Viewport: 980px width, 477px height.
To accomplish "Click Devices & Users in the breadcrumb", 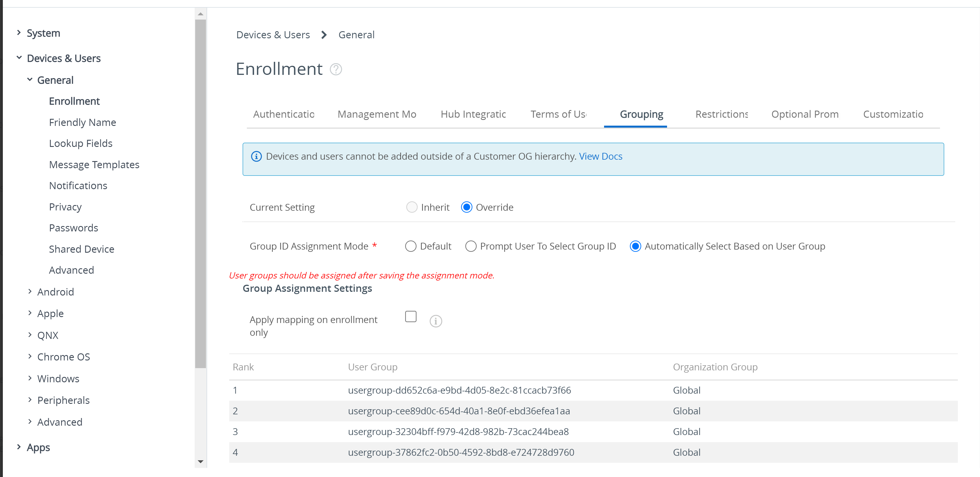I will click(x=273, y=35).
